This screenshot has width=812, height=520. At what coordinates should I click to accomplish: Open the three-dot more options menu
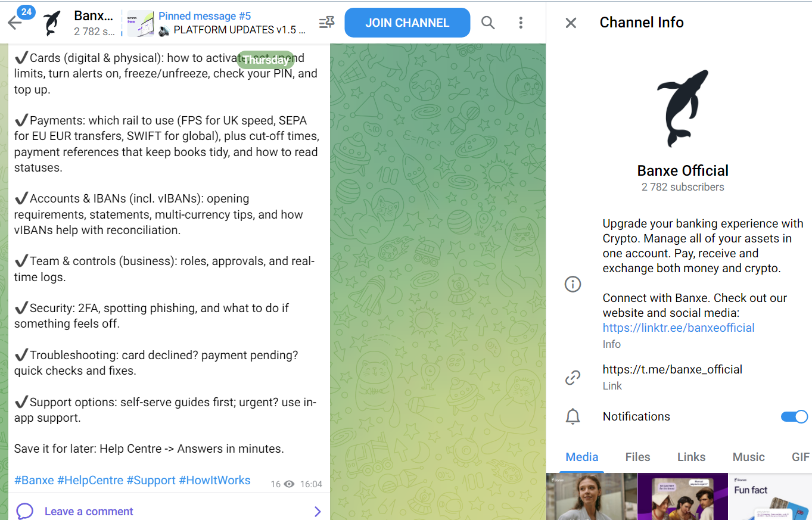click(521, 23)
